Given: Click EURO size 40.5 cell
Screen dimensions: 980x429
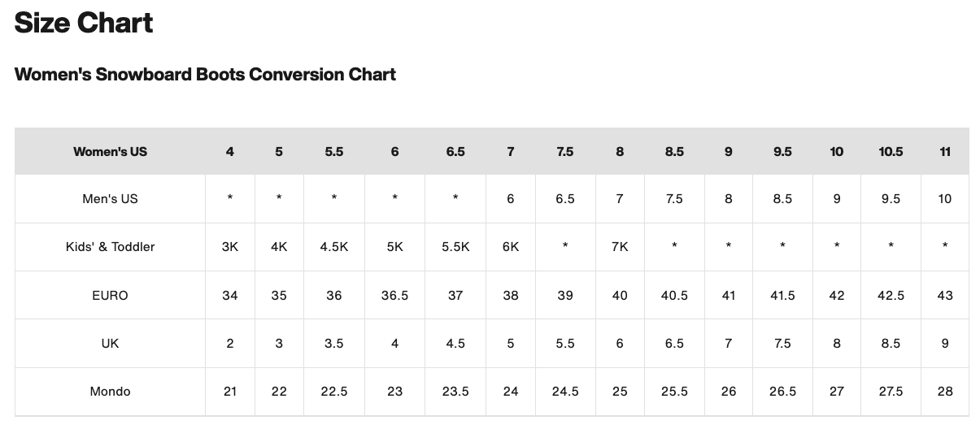Looking at the screenshot, I should pos(674,296).
